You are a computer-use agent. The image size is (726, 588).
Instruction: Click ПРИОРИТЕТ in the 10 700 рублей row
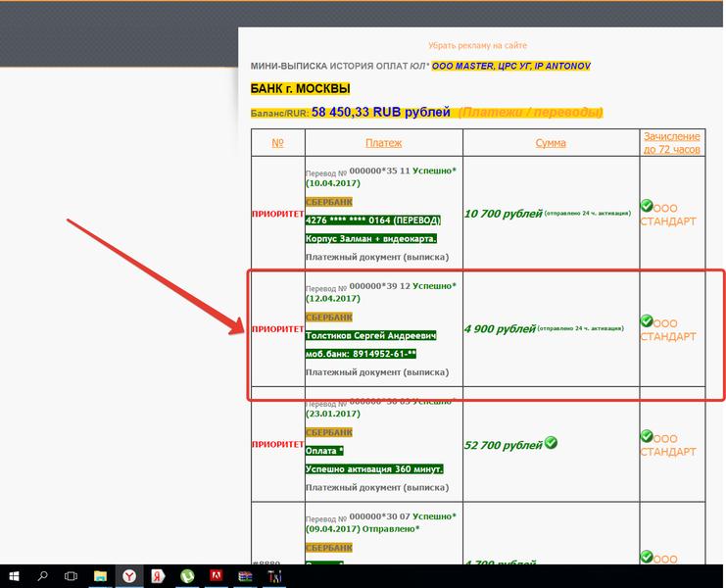point(277,214)
